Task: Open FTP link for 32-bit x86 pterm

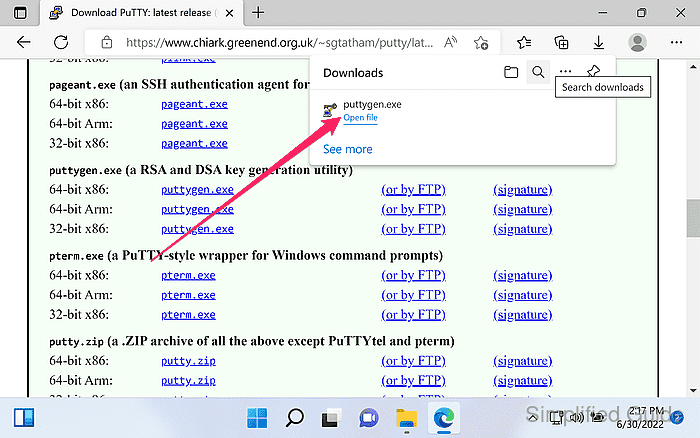Action: pyautogui.click(x=413, y=315)
